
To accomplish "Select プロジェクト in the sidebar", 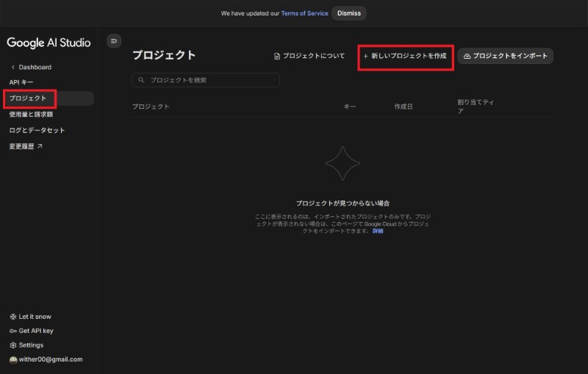I will click(x=28, y=98).
